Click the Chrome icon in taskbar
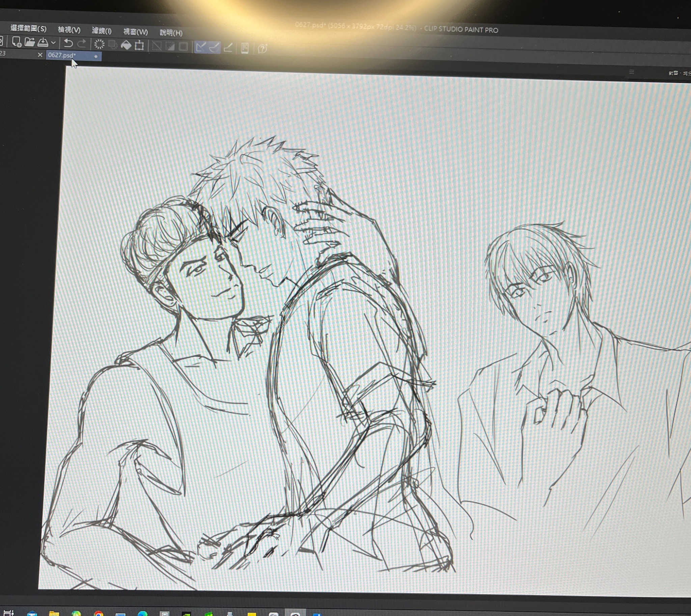 coord(99,614)
